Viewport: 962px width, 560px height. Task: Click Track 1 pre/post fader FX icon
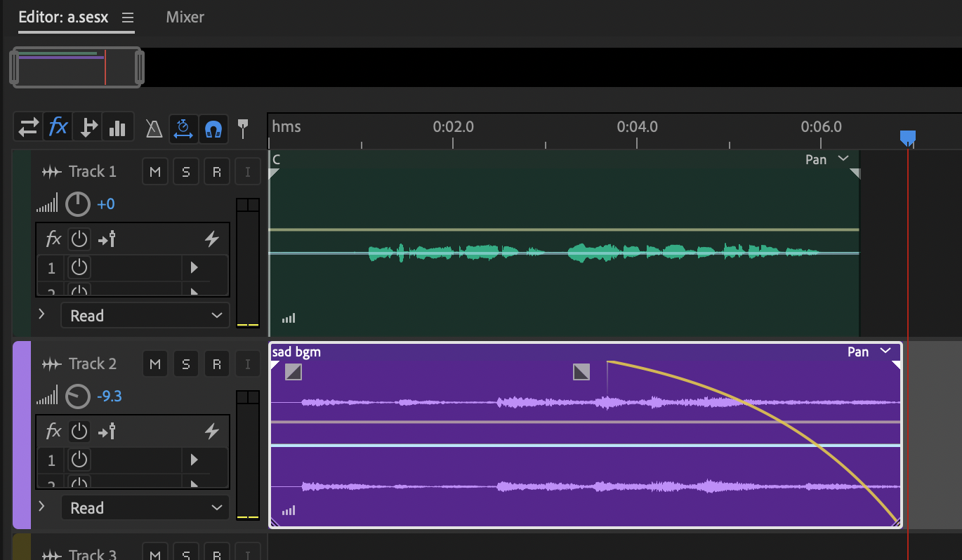click(x=107, y=239)
